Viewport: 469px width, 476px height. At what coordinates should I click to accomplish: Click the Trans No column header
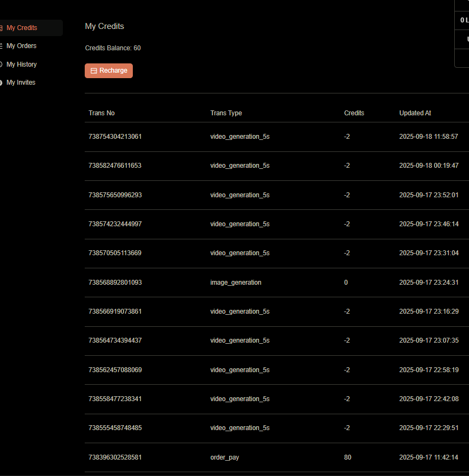click(x=101, y=113)
